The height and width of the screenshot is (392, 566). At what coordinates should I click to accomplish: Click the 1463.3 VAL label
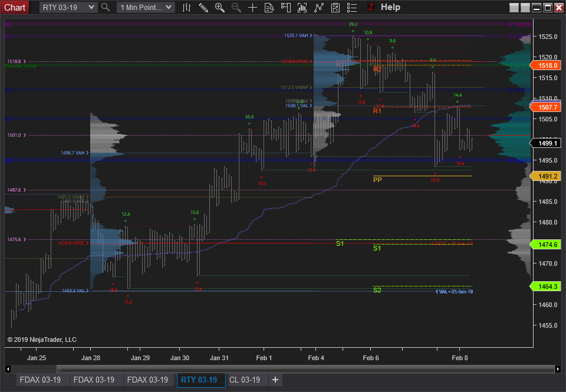click(75, 291)
